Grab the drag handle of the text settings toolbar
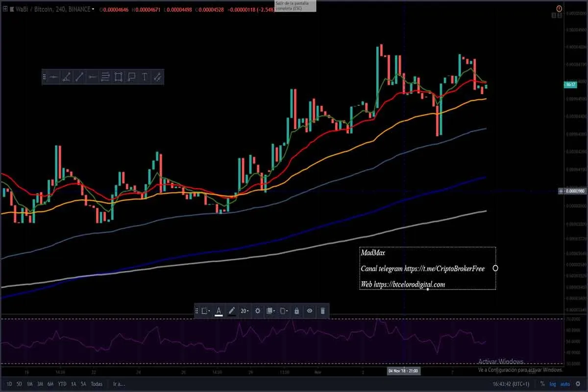The width and height of the screenshot is (588, 392). (197, 311)
